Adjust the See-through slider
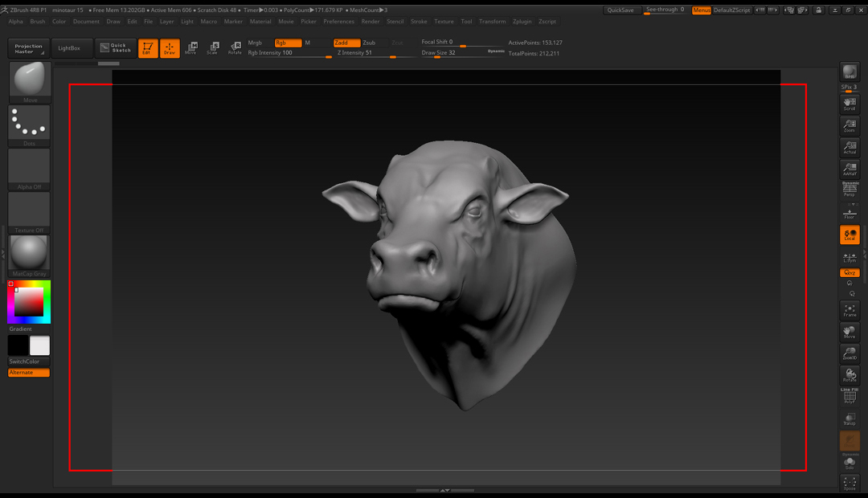Screen dimensions: 868x498 (665, 10)
